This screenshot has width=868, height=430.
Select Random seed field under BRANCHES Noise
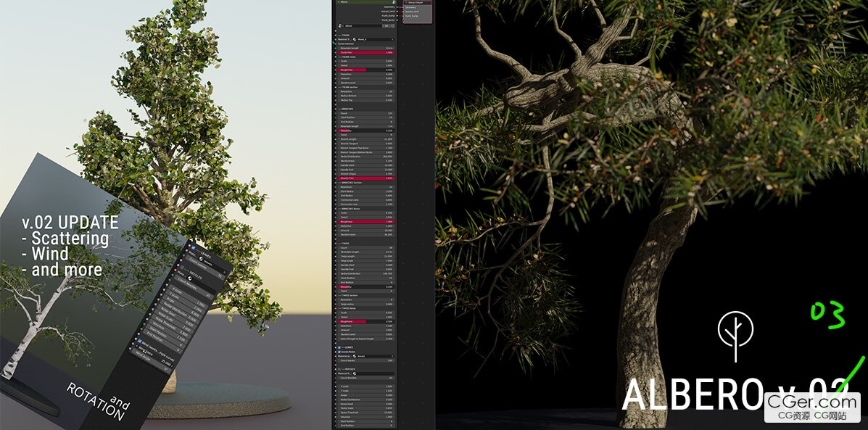366,234
